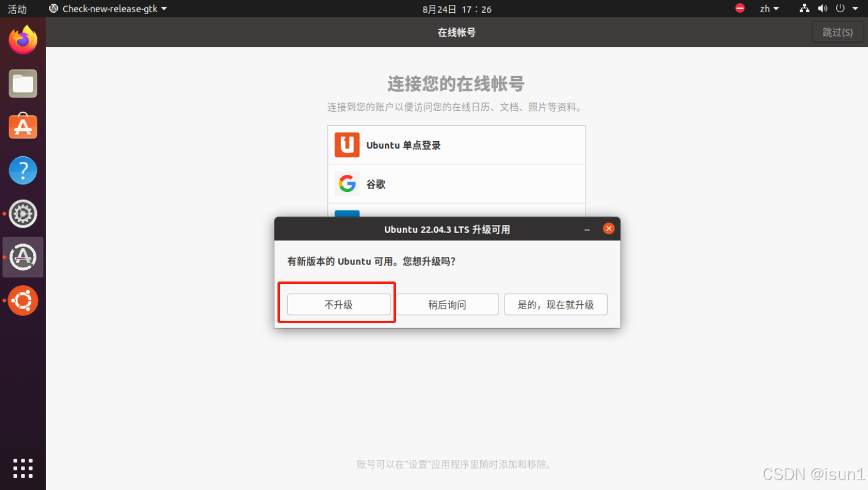This screenshot has height=490, width=868.
Task: Open the Help dock icon
Action: pos(23,170)
